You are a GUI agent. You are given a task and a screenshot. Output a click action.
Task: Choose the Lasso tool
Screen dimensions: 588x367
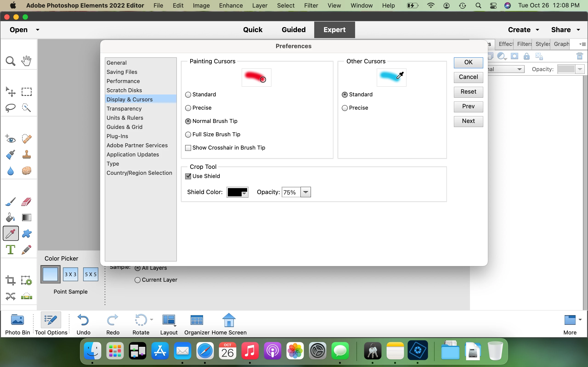pyautogui.click(x=10, y=108)
